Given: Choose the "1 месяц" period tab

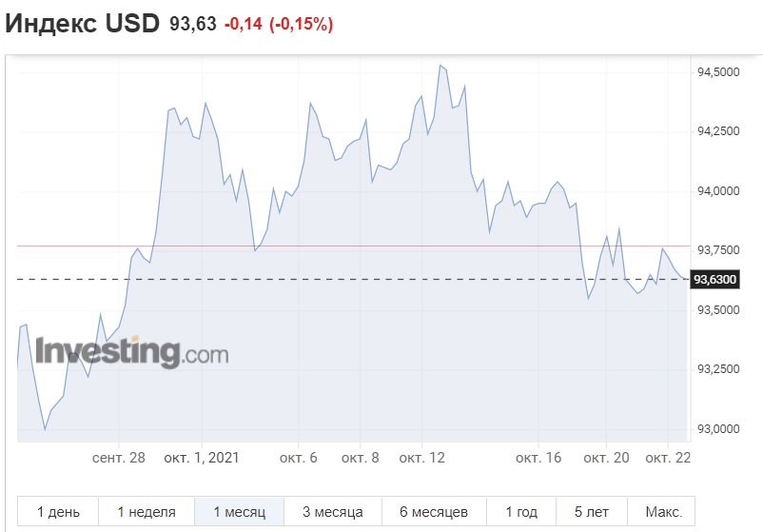Looking at the screenshot, I should click(241, 512).
